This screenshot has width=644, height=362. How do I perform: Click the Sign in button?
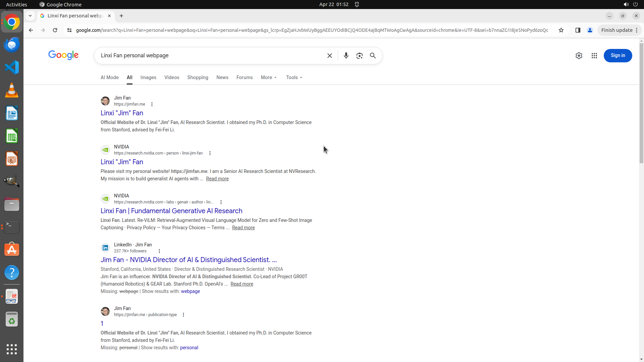(x=618, y=56)
